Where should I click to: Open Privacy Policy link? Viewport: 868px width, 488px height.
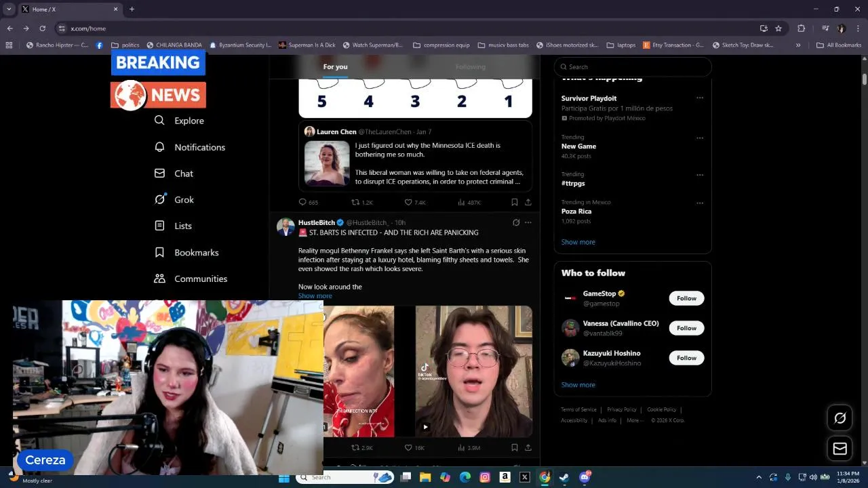click(x=622, y=409)
